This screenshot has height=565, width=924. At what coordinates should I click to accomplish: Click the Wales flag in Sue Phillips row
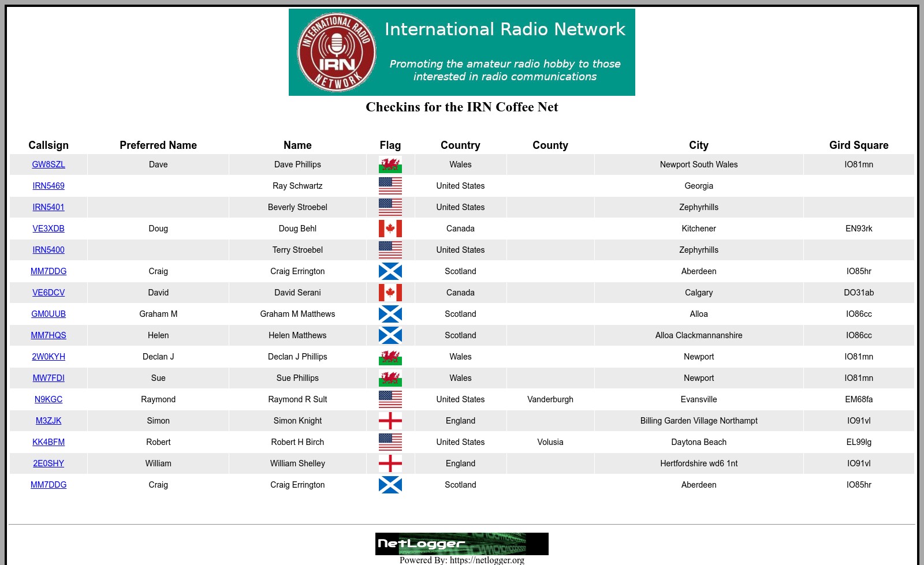click(x=390, y=378)
